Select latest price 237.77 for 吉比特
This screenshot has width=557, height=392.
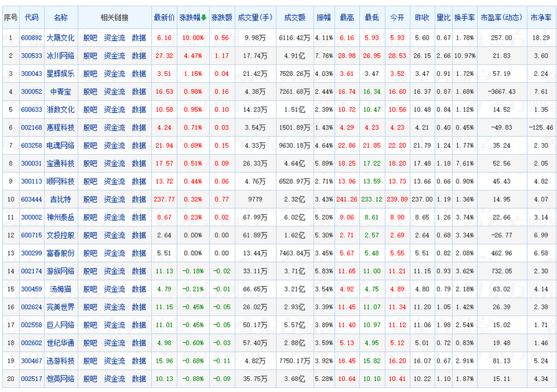[x=164, y=199]
